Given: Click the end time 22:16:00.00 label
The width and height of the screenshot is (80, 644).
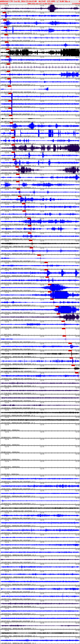Looking at the screenshot, I should tap(76, 4).
